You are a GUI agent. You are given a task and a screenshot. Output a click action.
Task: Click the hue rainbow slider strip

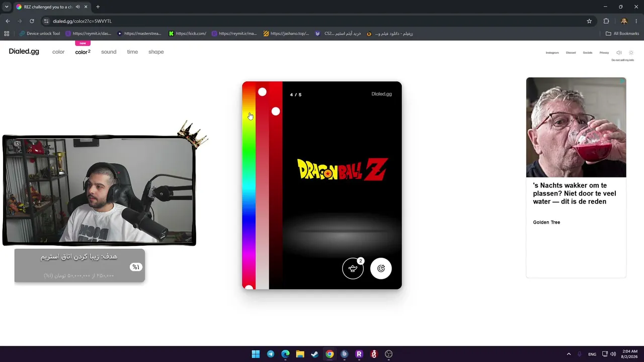point(249,185)
